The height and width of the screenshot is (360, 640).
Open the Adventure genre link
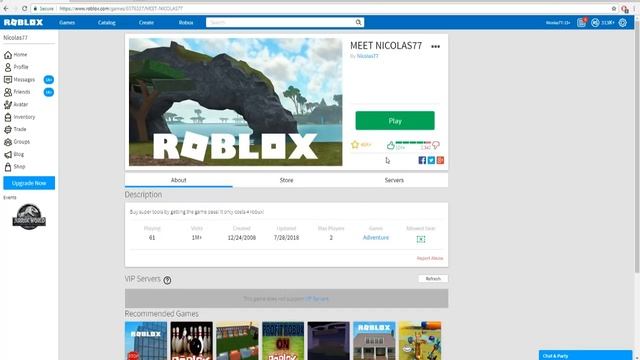(376, 238)
